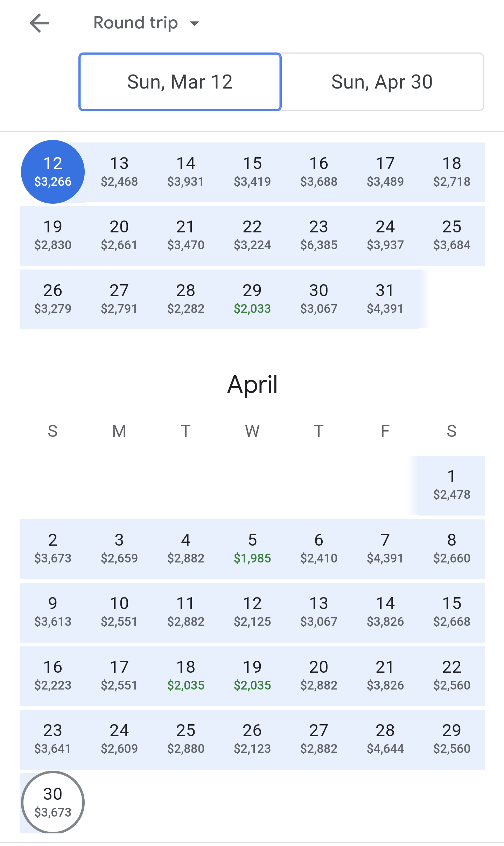Image resolution: width=504 pixels, height=846 pixels.
Task: Pick March 28 priced $2,282
Action: point(185,299)
